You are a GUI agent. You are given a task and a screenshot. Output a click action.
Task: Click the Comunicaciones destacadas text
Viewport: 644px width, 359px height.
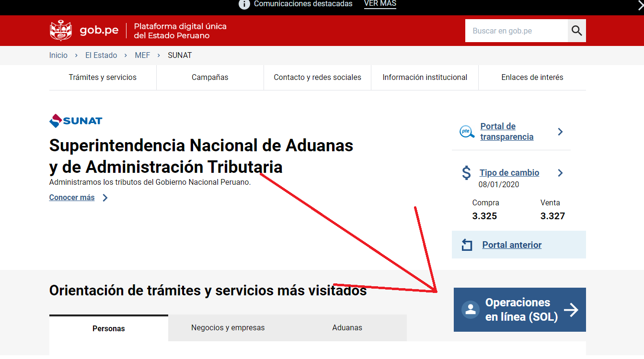pyautogui.click(x=303, y=4)
